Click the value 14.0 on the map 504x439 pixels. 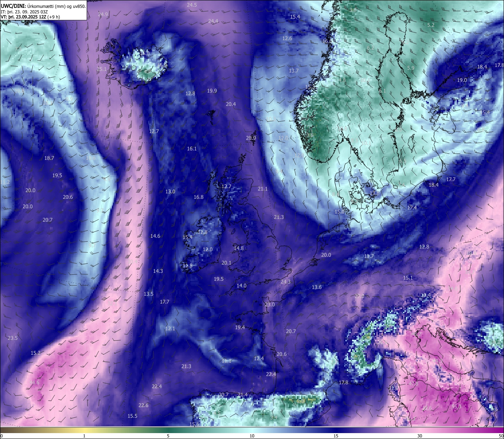tap(241, 285)
